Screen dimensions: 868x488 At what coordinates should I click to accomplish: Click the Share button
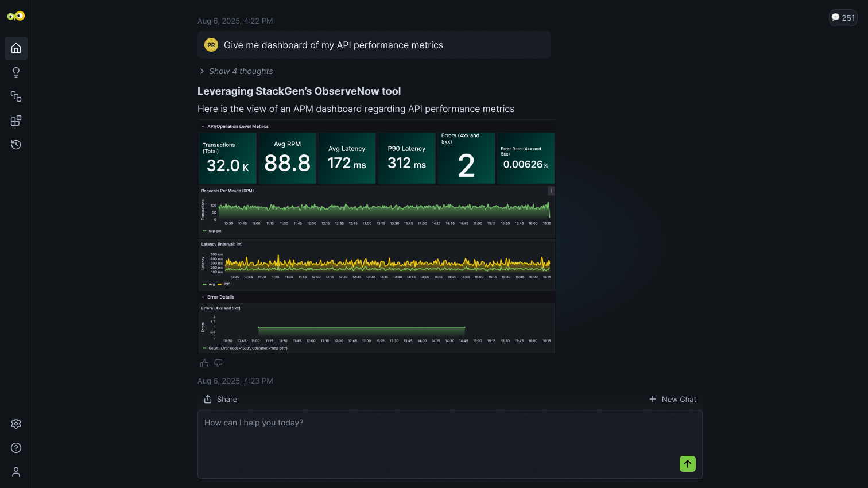tap(220, 399)
